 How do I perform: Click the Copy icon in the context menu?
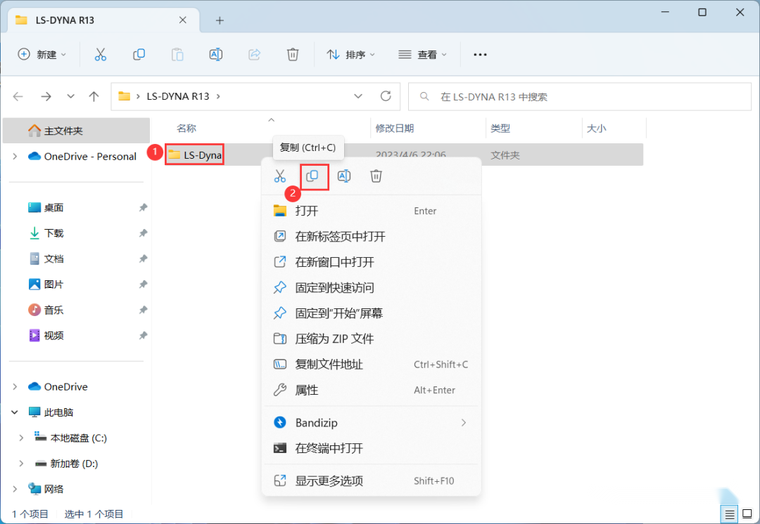[x=313, y=176]
